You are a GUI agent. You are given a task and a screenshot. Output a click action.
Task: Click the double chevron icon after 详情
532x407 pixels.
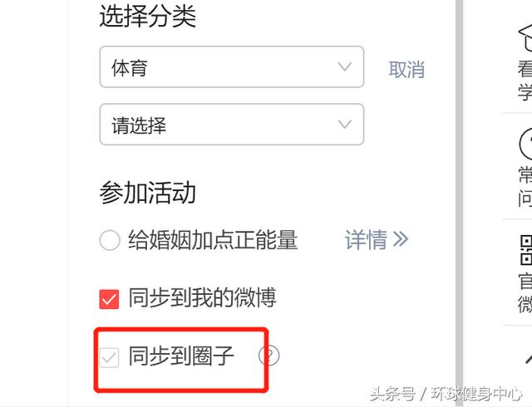click(x=401, y=239)
